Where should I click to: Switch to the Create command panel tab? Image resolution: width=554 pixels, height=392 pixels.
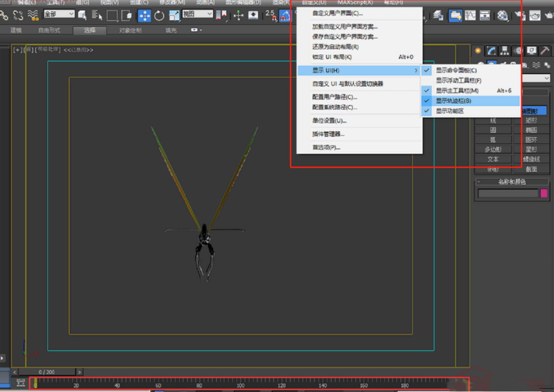[478, 51]
